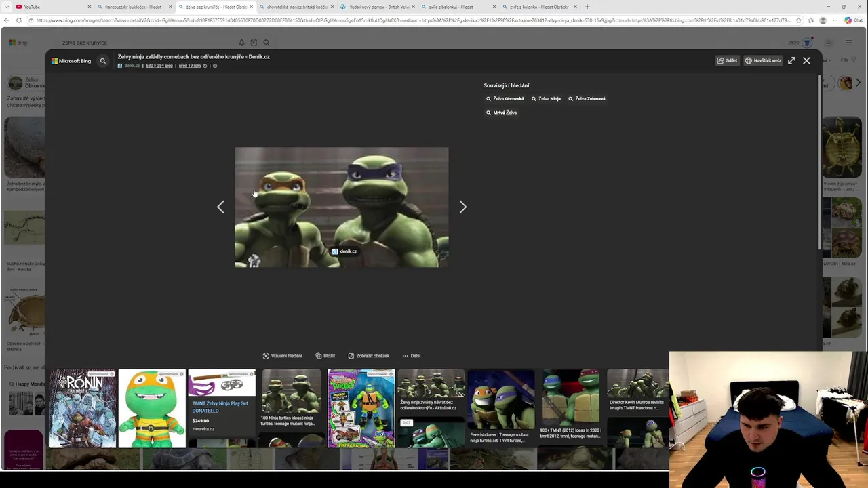Image resolution: width=868 pixels, height=488 pixels.
Task: Open a new browser tab
Action: (x=587, y=7)
